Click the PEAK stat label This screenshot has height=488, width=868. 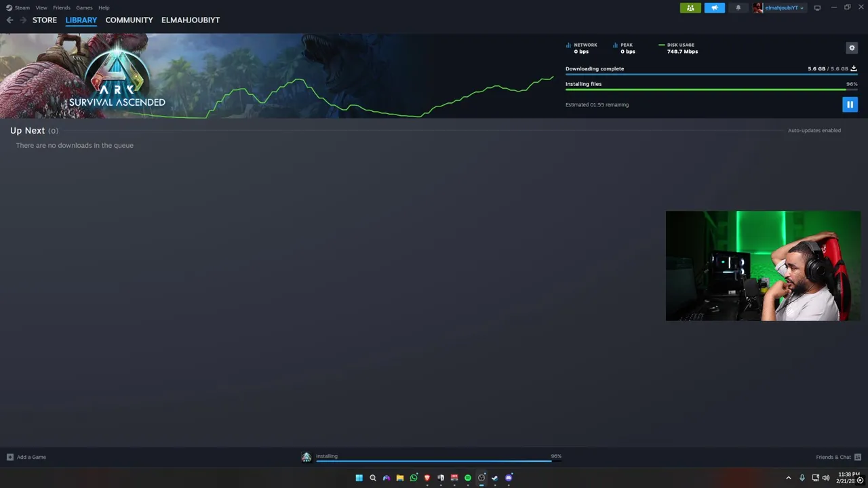[x=627, y=45]
